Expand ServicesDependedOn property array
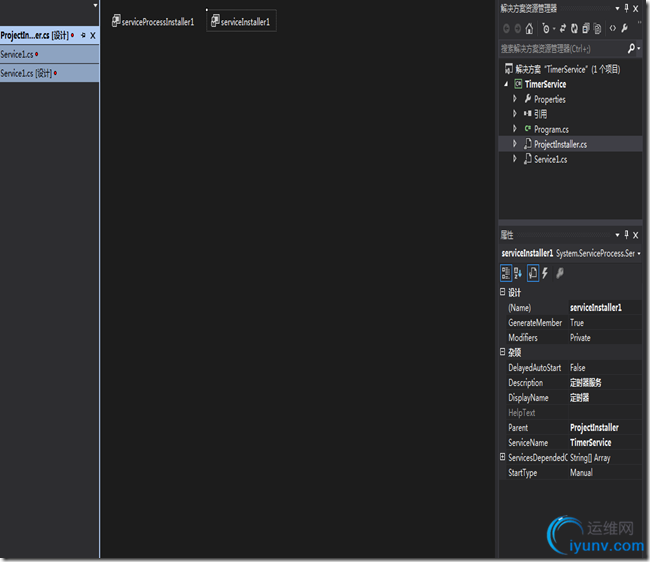The width and height of the screenshot is (650, 562). coord(502,457)
